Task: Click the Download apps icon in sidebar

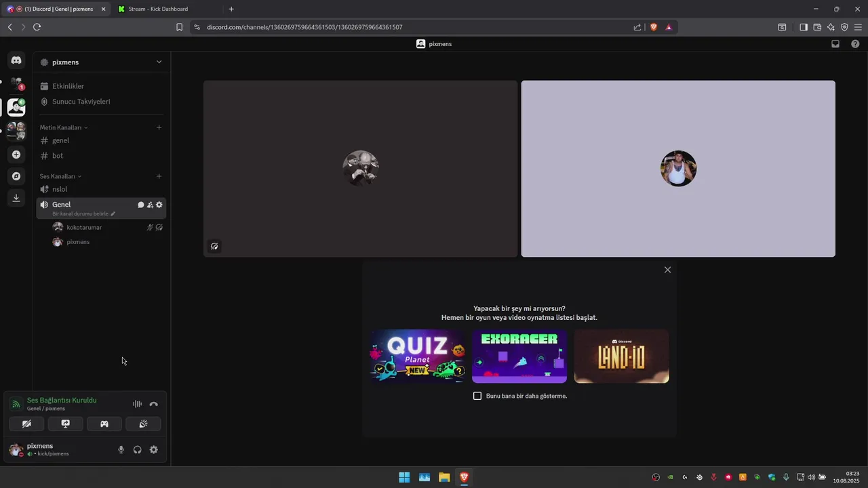Action: point(16,198)
